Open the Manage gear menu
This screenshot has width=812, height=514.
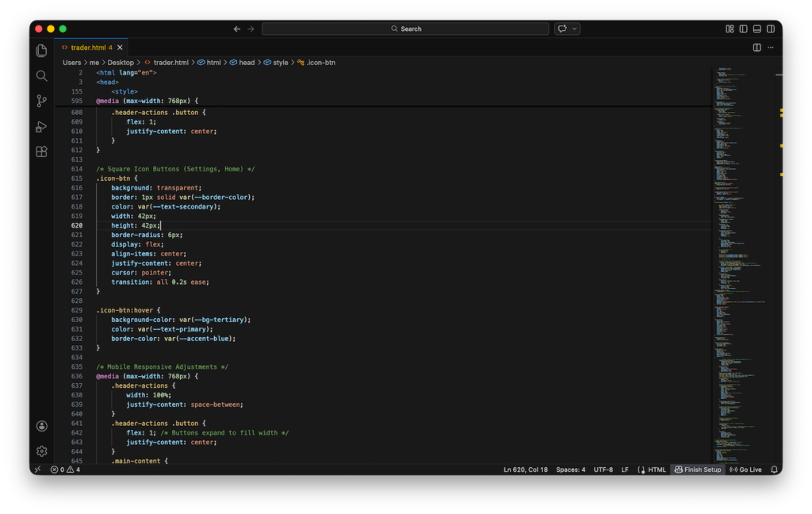[x=42, y=451]
